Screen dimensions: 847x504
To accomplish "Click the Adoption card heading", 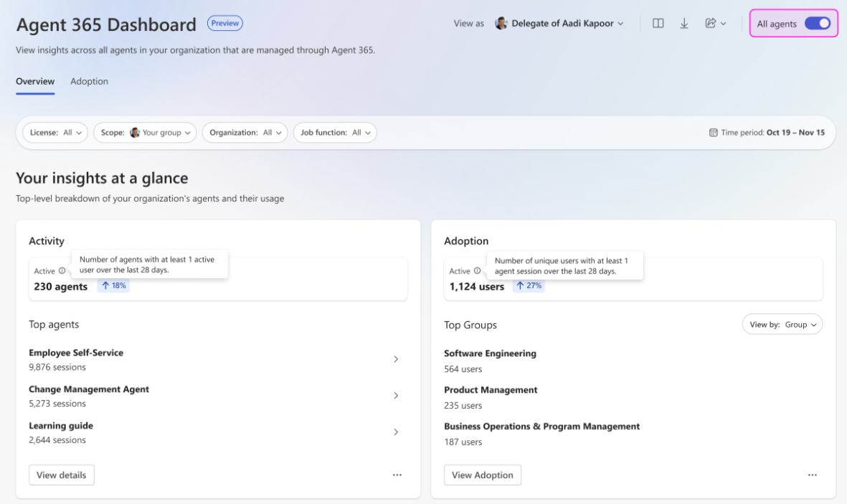I will click(466, 241).
